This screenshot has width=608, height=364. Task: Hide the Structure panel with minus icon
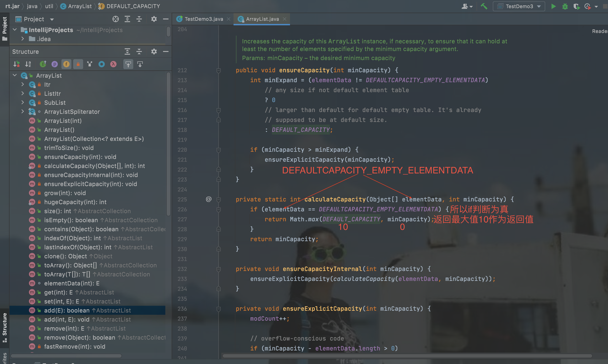[166, 51]
